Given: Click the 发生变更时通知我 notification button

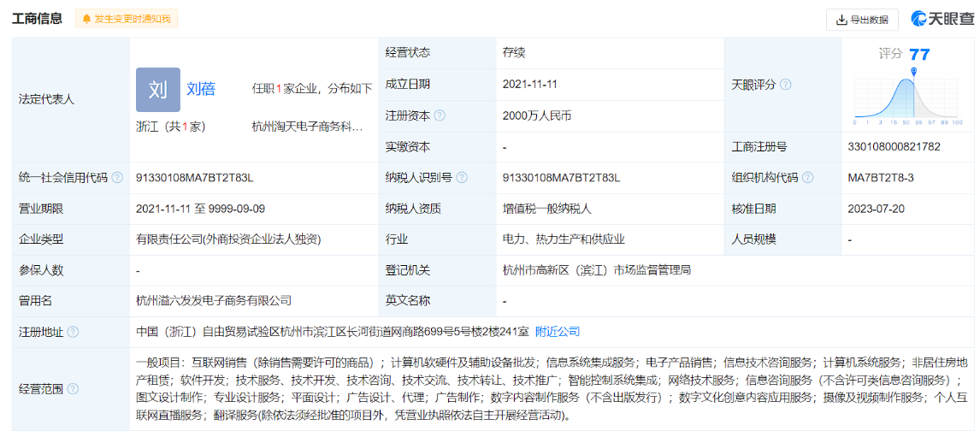Looking at the screenshot, I should [127, 19].
